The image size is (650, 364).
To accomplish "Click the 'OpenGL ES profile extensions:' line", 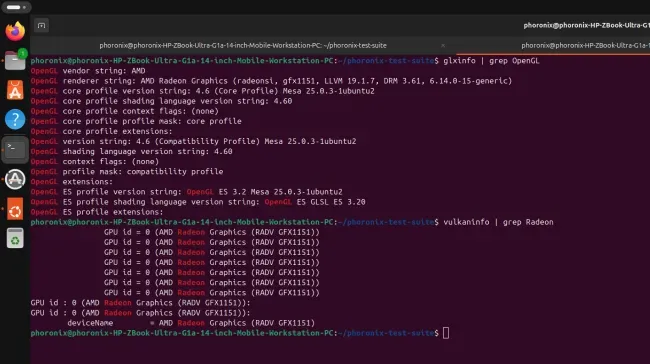I will 97,212.
